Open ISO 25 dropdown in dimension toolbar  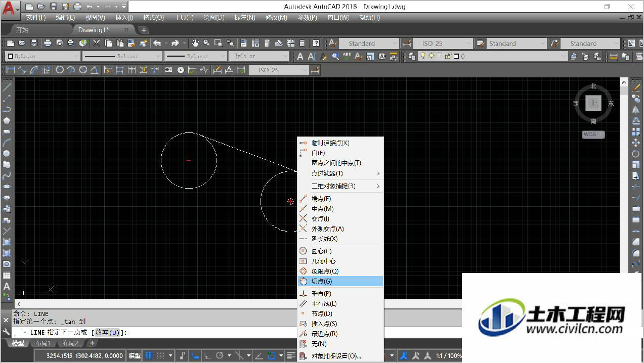coord(279,70)
